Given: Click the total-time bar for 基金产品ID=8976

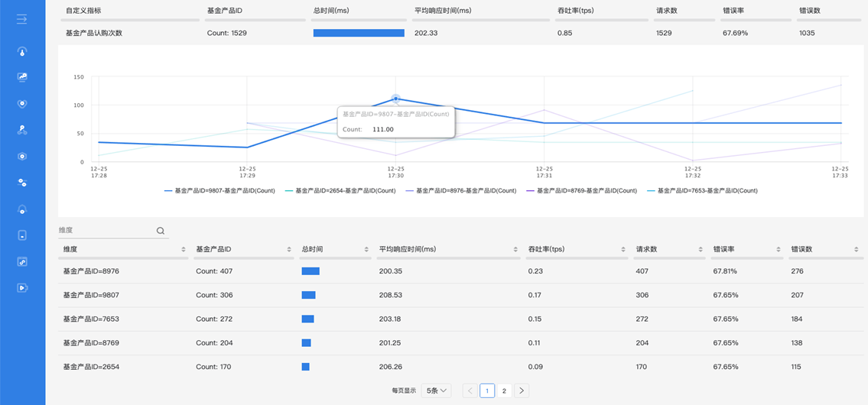Looking at the screenshot, I should click(310, 271).
